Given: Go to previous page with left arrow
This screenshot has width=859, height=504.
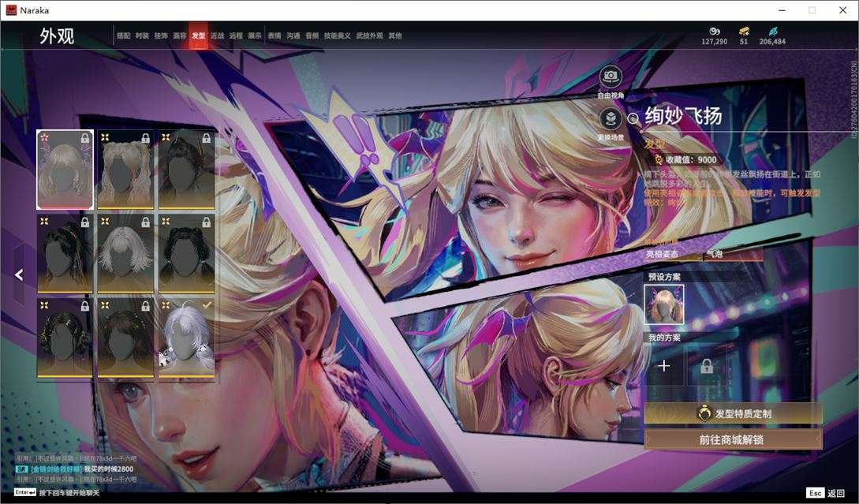Looking at the screenshot, I should [x=19, y=274].
